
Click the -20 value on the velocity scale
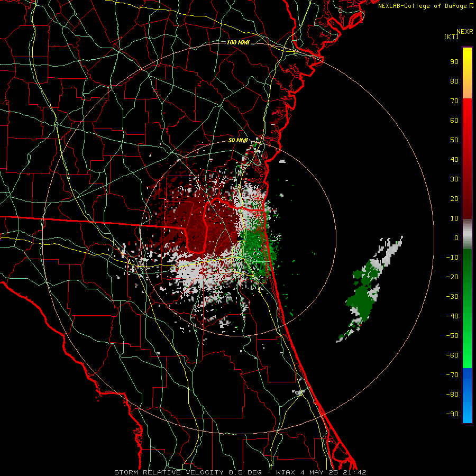(x=452, y=277)
